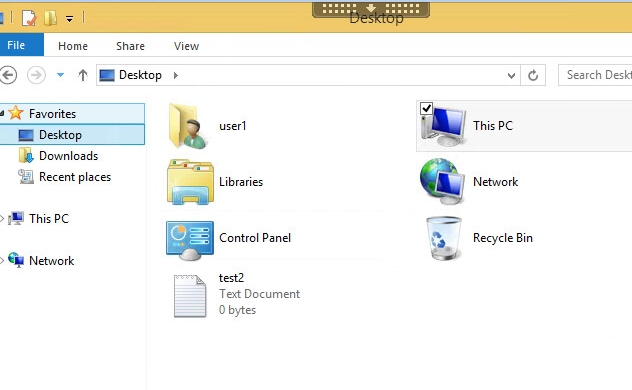632x390 pixels.
Task: Collapse the Favorites tree node
Action: tap(2, 114)
